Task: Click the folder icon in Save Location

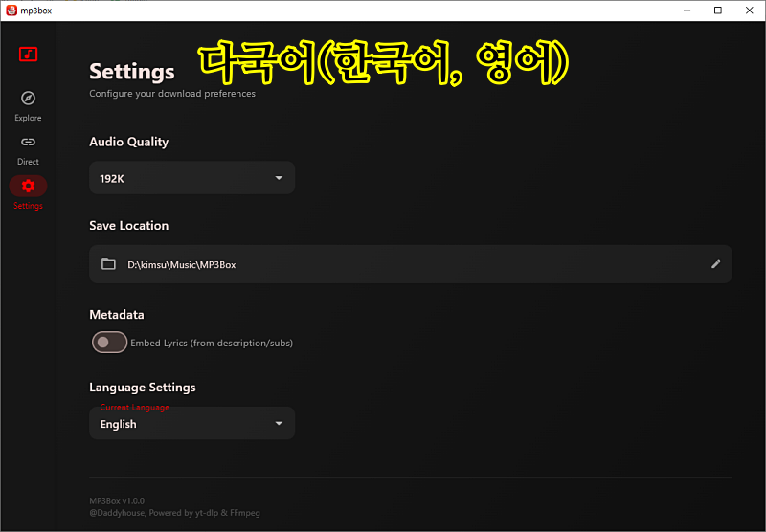Action: coord(108,264)
